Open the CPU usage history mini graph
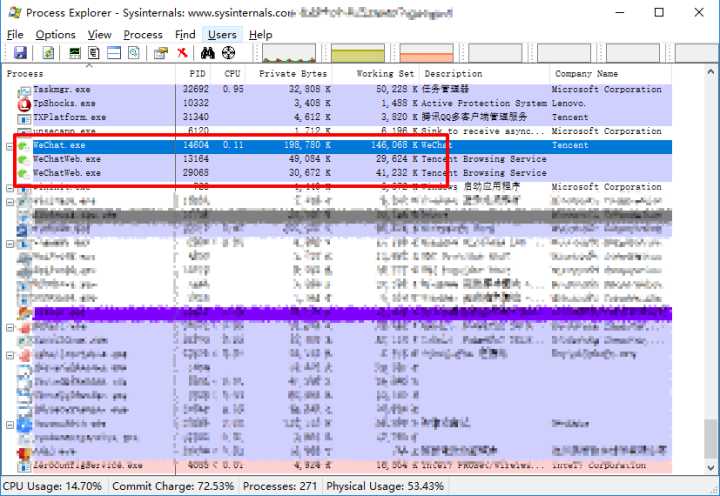The height and width of the screenshot is (496, 720). 289,53
